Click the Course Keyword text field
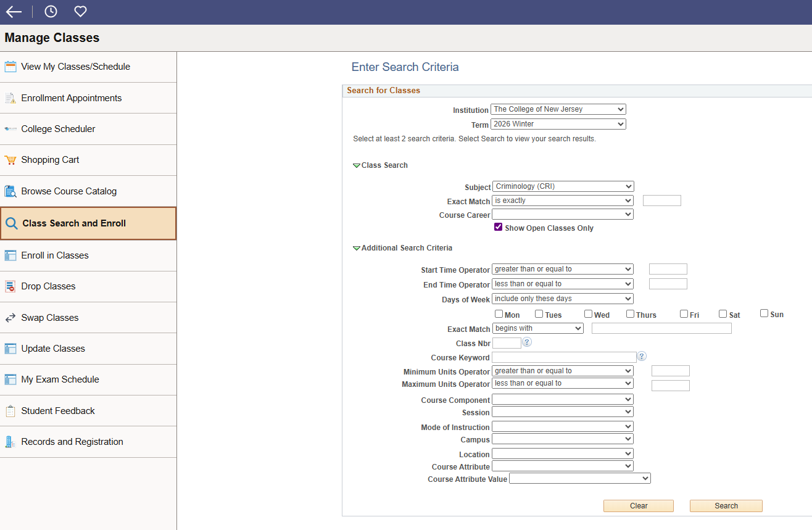812x530 pixels. coord(564,357)
